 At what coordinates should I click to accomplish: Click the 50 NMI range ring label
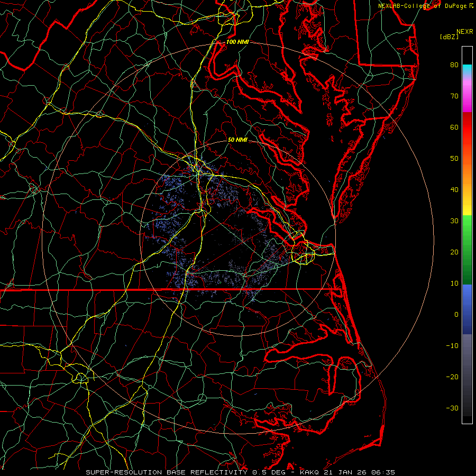pyautogui.click(x=237, y=140)
